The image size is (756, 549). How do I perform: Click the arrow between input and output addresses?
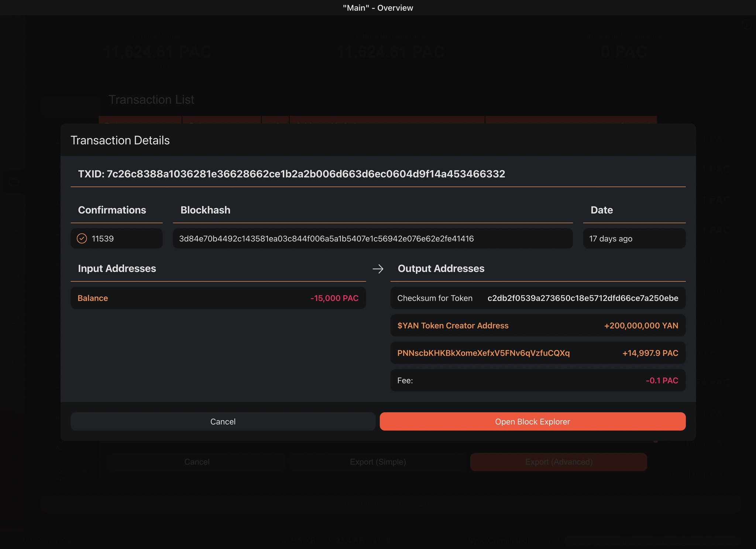378,269
